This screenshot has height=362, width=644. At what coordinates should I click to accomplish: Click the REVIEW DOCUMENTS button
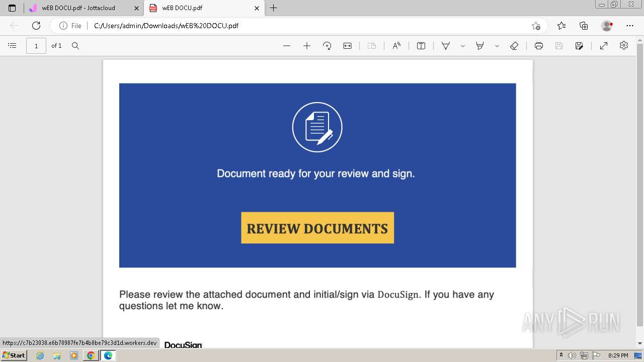317,228
